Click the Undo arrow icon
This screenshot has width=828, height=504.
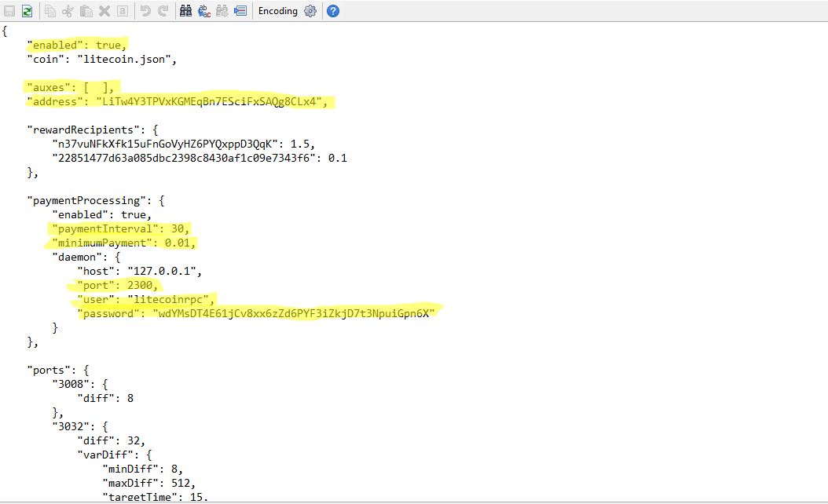[146, 11]
